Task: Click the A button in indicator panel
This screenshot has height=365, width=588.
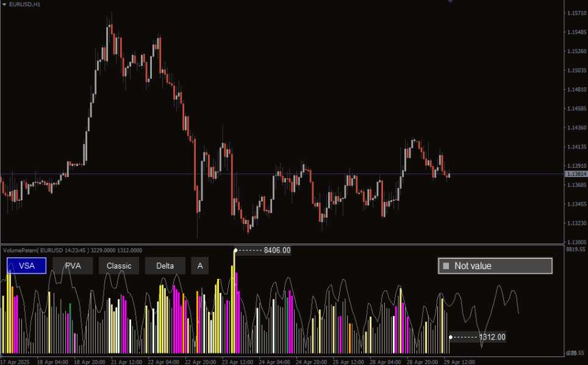Action: click(x=199, y=266)
